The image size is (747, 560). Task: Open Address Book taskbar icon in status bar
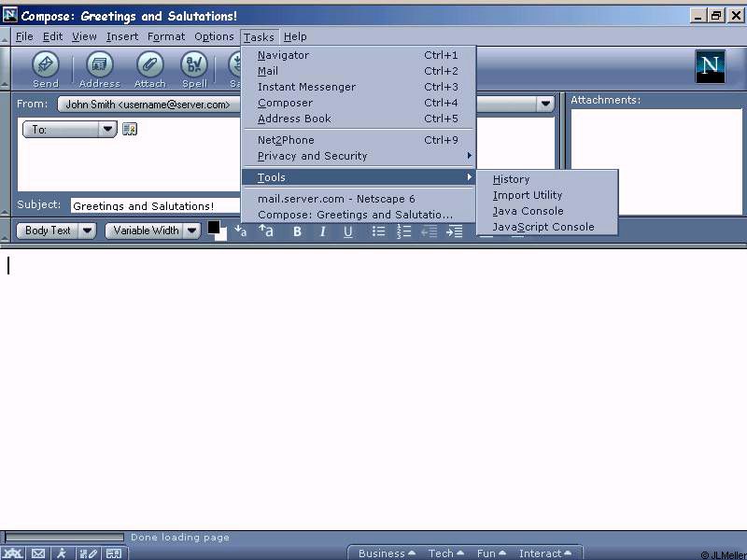coord(114,553)
